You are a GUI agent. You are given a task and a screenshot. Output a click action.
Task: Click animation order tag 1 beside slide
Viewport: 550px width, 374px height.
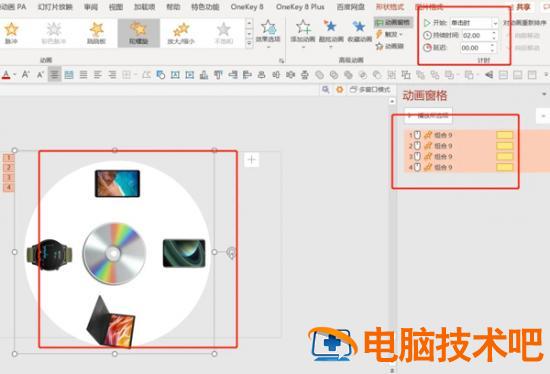8,158
